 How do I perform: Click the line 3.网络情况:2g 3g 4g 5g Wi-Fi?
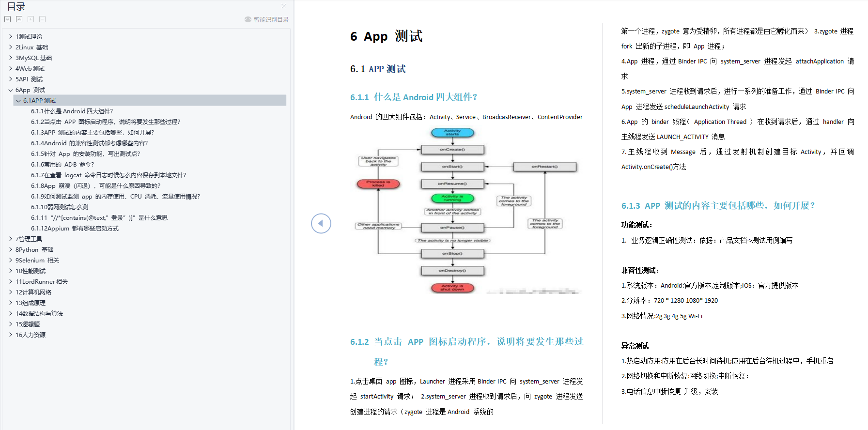[662, 316]
